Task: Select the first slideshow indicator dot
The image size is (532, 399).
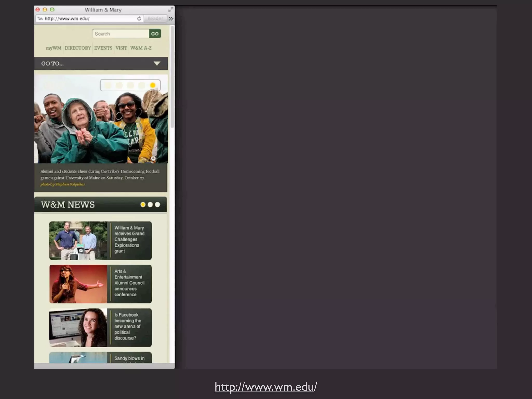Action: (108, 85)
